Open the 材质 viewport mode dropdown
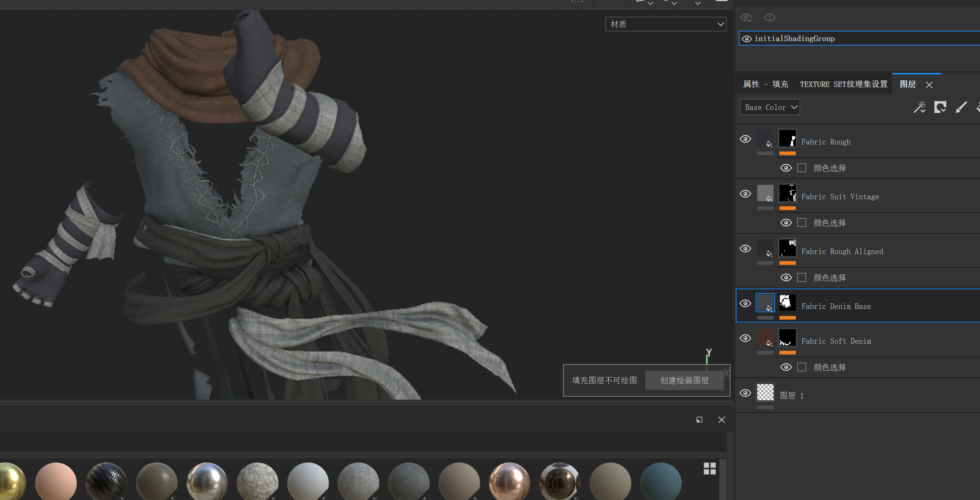 (665, 24)
